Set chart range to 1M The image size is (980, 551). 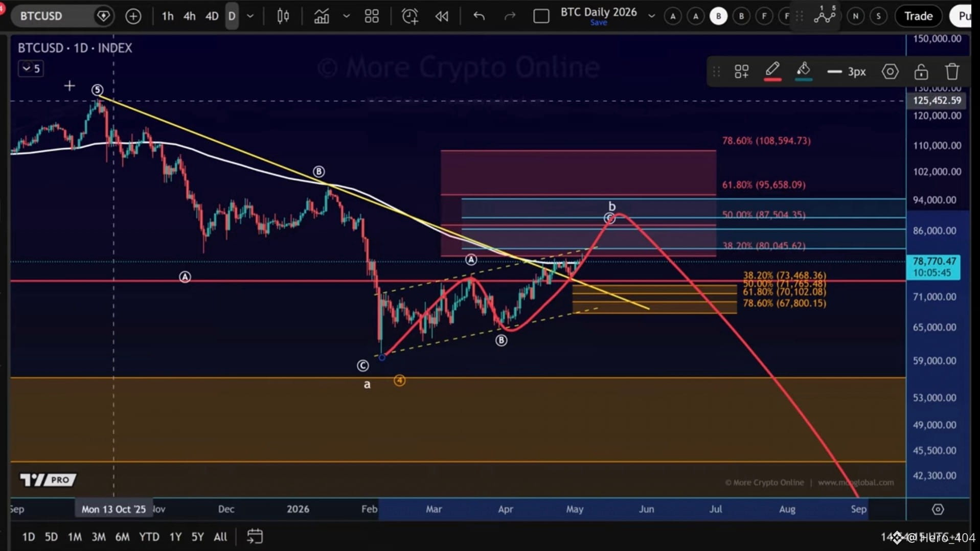coord(75,537)
